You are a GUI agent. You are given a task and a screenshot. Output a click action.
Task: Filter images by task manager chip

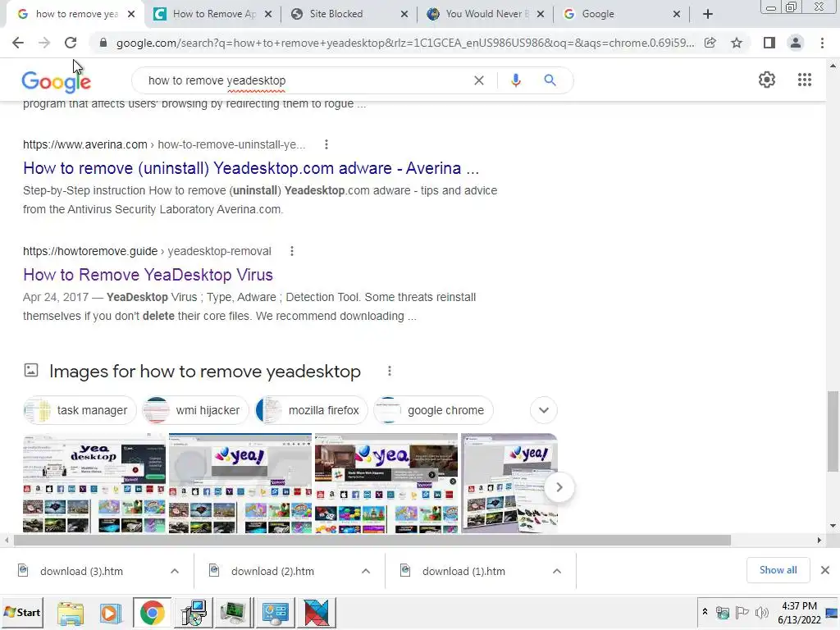pos(80,410)
